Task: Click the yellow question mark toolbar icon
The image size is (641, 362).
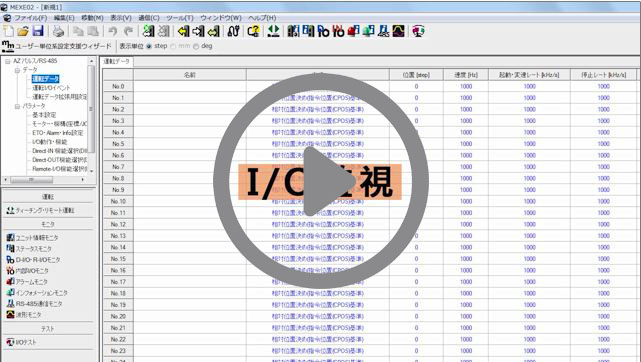Action: coord(253,31)
